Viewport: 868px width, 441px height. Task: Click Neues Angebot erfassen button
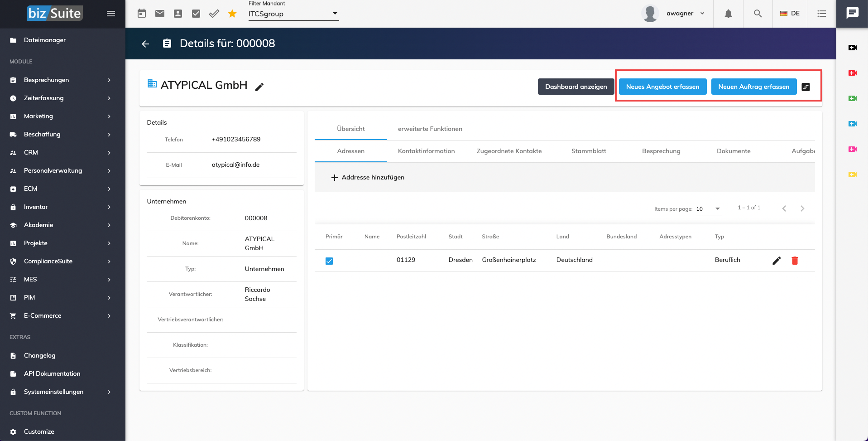(662, 87)
